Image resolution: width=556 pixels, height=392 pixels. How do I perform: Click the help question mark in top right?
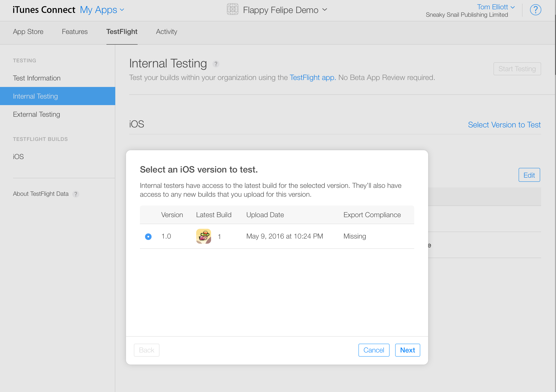535,10
